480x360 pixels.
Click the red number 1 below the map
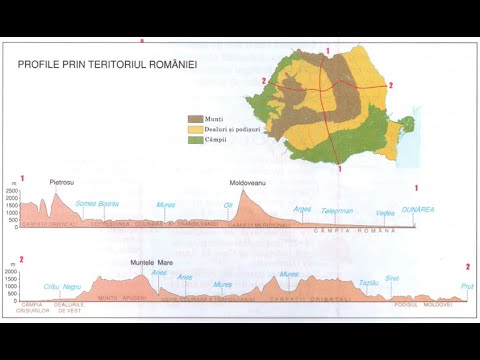(x=340, y=169)
